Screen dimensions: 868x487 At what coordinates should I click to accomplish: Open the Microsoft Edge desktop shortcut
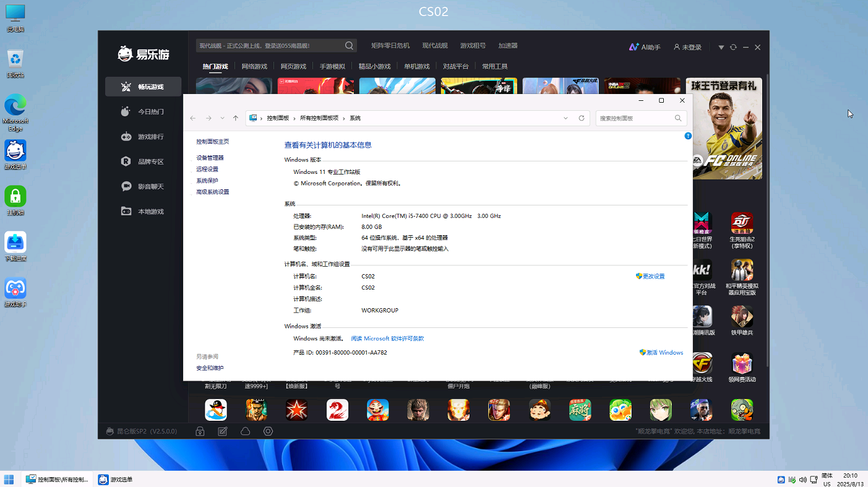click(x=15, y=112)
